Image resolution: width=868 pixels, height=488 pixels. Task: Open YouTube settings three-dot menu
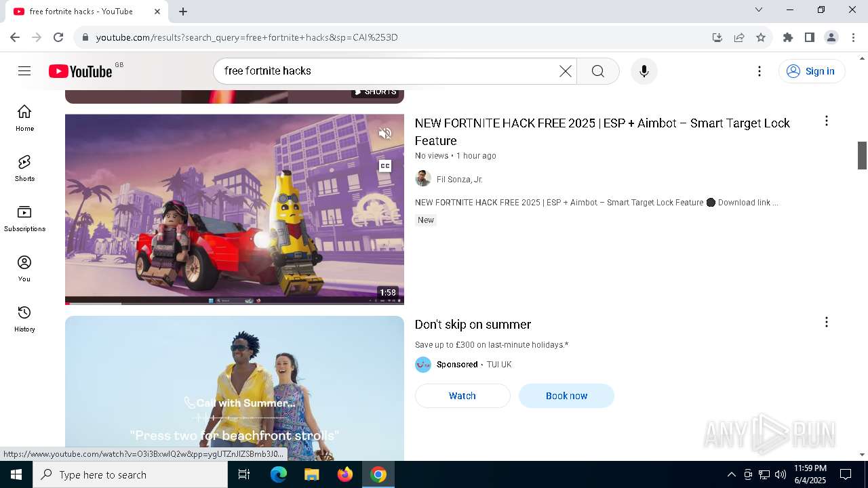click(759, 71)
